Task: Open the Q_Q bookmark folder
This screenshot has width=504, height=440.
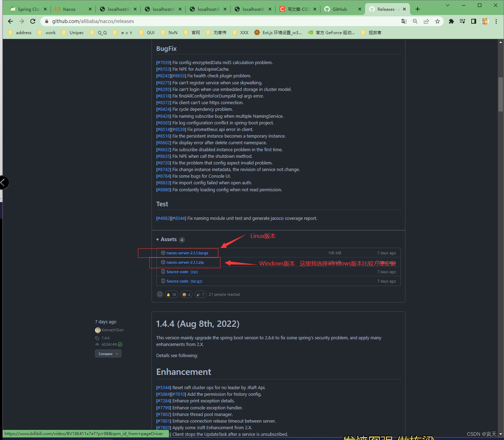Action: point(99,32)
